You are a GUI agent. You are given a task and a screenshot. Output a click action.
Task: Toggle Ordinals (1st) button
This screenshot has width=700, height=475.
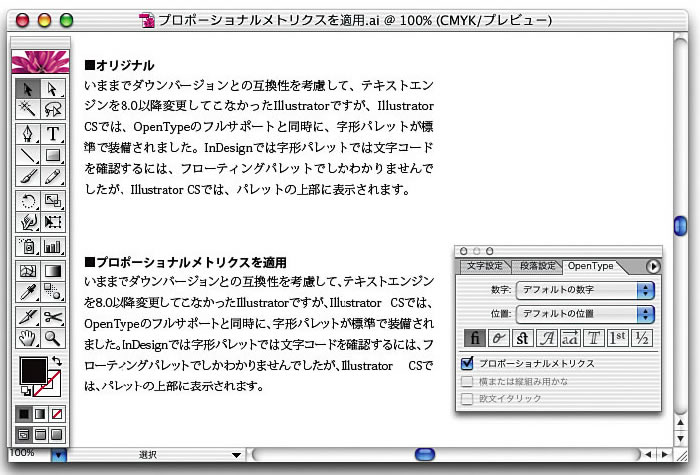(618, 338)
